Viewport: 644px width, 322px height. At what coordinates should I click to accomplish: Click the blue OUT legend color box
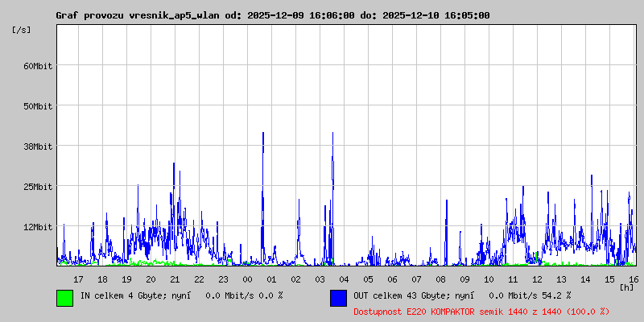tap(338, 298)
